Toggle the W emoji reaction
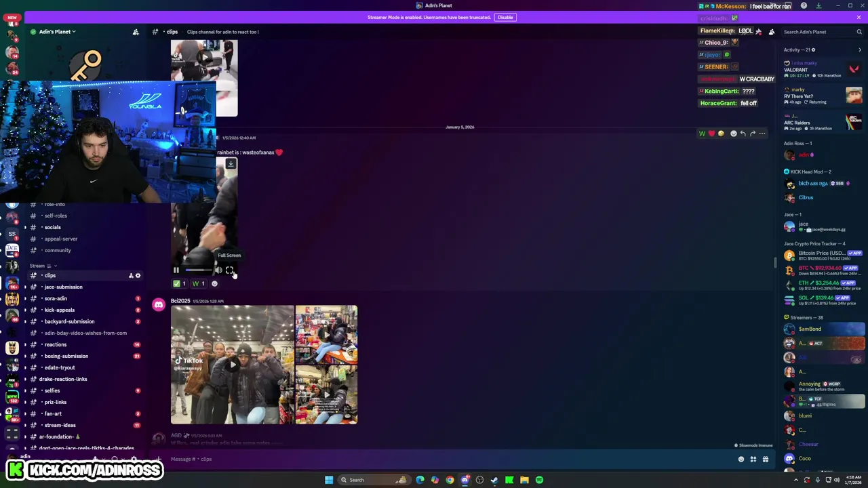Viewport: 868px width, 488px height. point(199,284)
